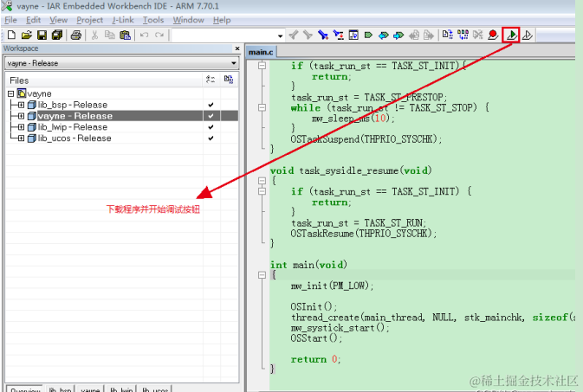Click the Cut scissors icon

pyautogui.click(x=94, y=35)
